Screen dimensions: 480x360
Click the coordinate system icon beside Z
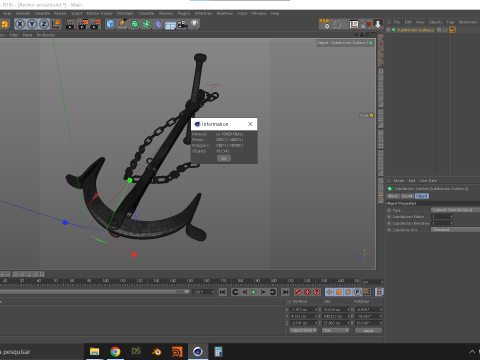coord(56,24)
